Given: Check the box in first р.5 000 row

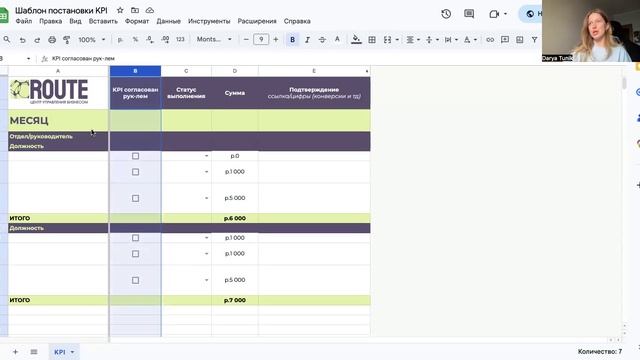Looking at the screenshot, I should click(135, 198).
